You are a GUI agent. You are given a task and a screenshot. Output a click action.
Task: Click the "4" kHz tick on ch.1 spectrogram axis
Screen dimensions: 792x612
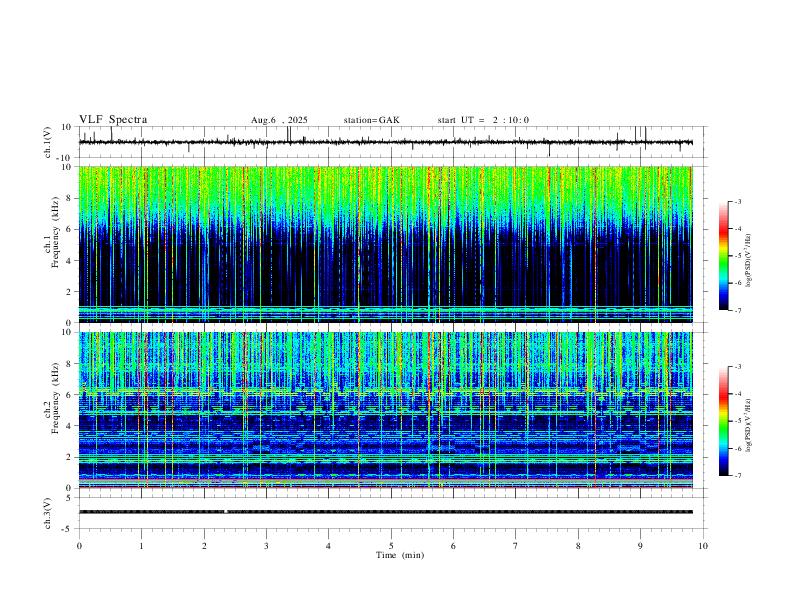tap(69, 261)
